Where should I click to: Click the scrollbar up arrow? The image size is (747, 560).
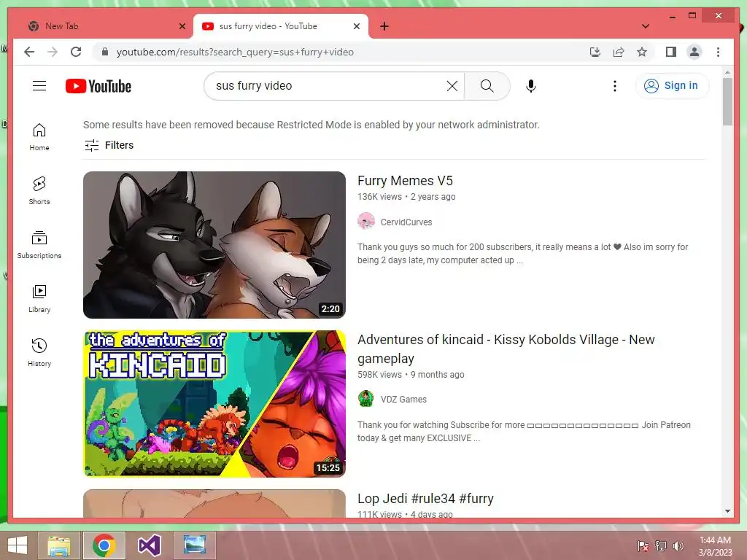pyautogui.click(x=727, y=72)
